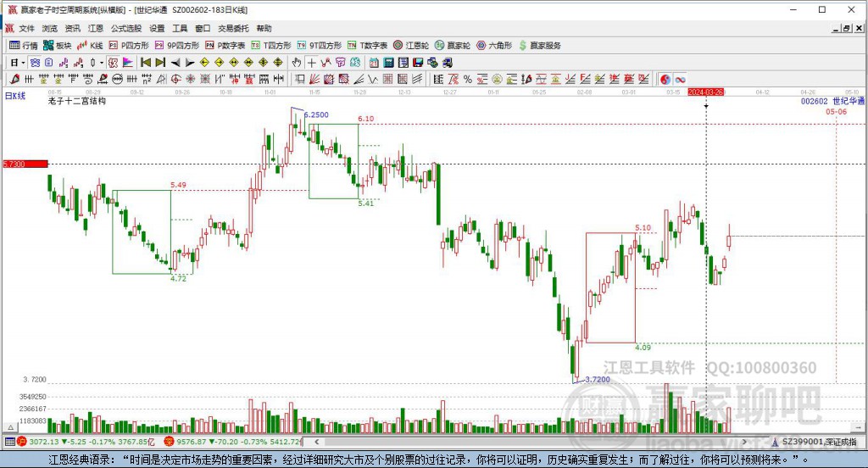Select the hand pan tool
Image resolution: width=868 pixels, height=468 pixels.
(297, 63)
